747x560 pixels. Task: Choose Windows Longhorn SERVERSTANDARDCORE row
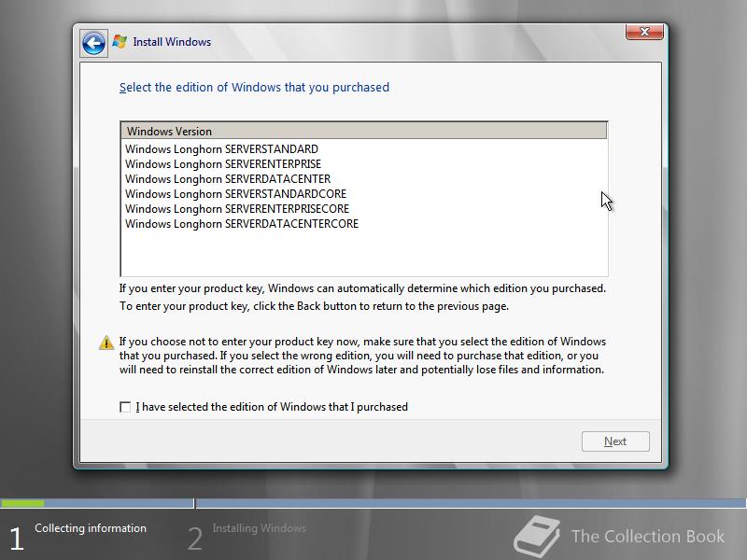click(x=364, y=194)
